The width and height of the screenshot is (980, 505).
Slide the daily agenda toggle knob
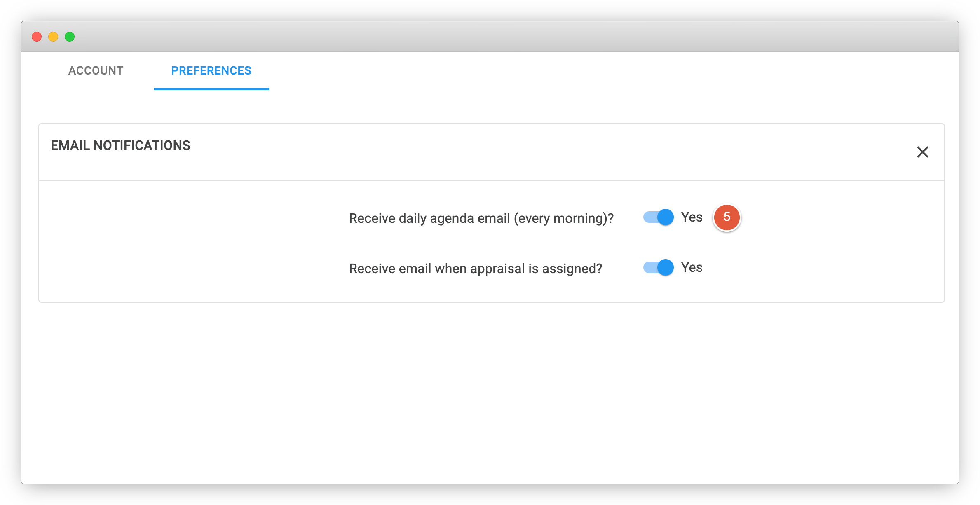click(x=665, y=217)
